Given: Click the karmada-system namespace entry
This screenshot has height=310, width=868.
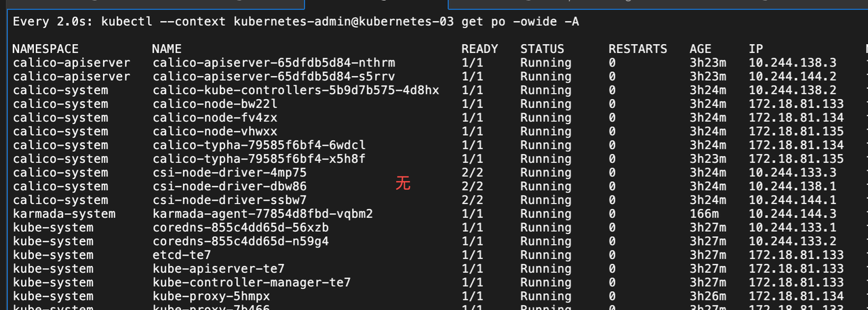Looking at the screenshot, I should pos(64,214).
